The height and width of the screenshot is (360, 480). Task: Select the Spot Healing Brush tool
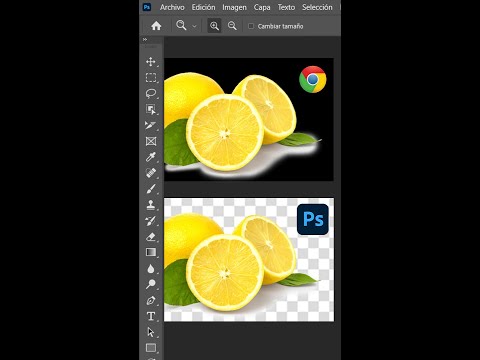(x=151, y=173)
